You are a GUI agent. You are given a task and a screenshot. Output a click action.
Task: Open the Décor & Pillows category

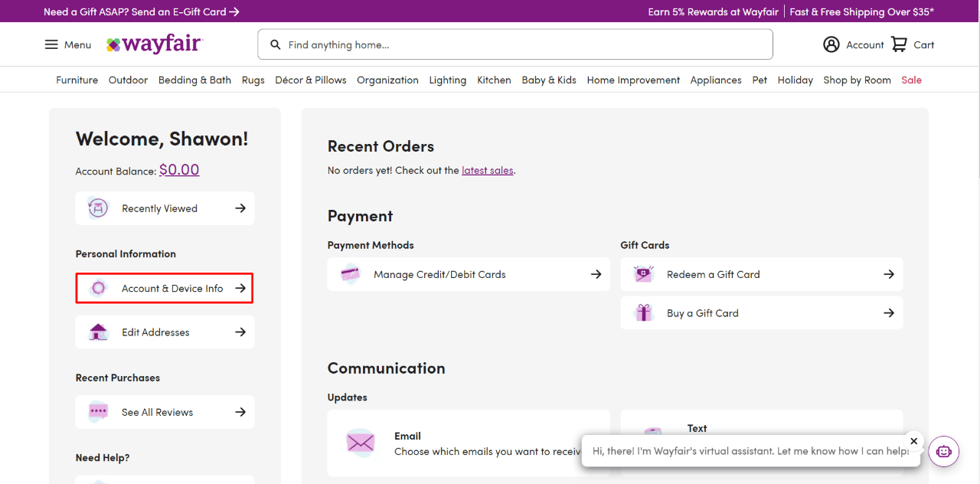[x=311, y=80]
